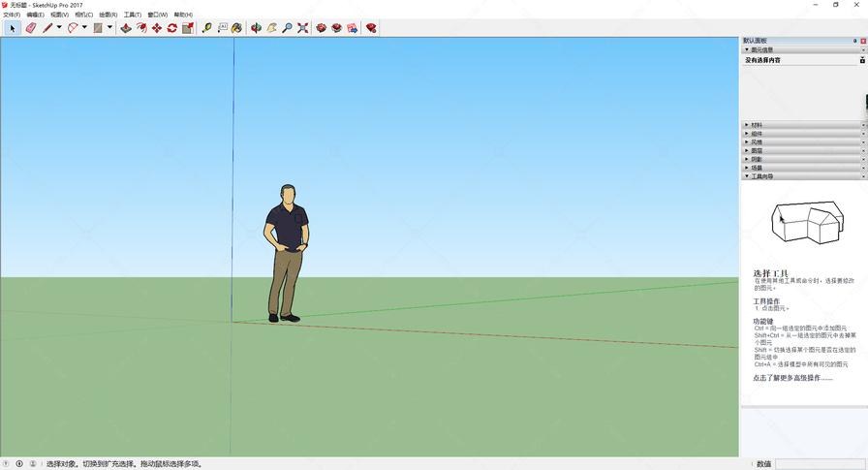The image size is (868, 470).
Task: Toggle the geolocation status bar icon
Action: tap(6, 464)
